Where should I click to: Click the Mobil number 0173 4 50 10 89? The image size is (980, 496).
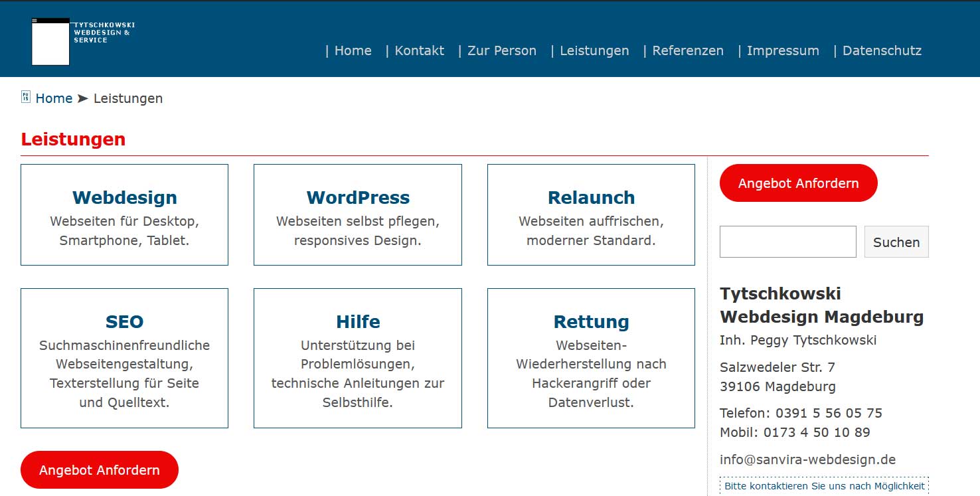coord(817,432)
